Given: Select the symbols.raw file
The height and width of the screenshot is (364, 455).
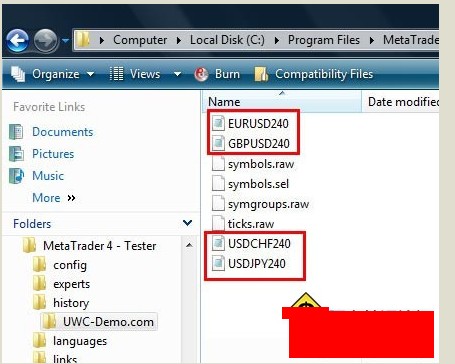Looking at the screenshot, I should click(261, 164).
